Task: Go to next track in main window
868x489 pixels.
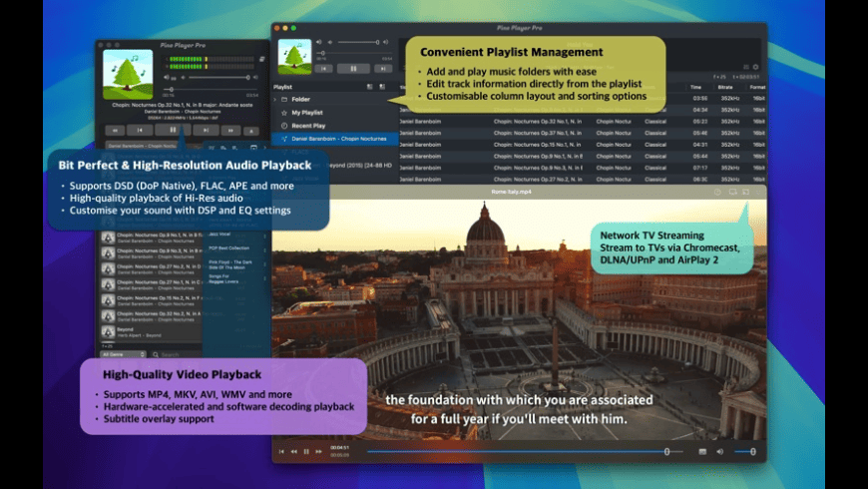Action: point(382,69)
